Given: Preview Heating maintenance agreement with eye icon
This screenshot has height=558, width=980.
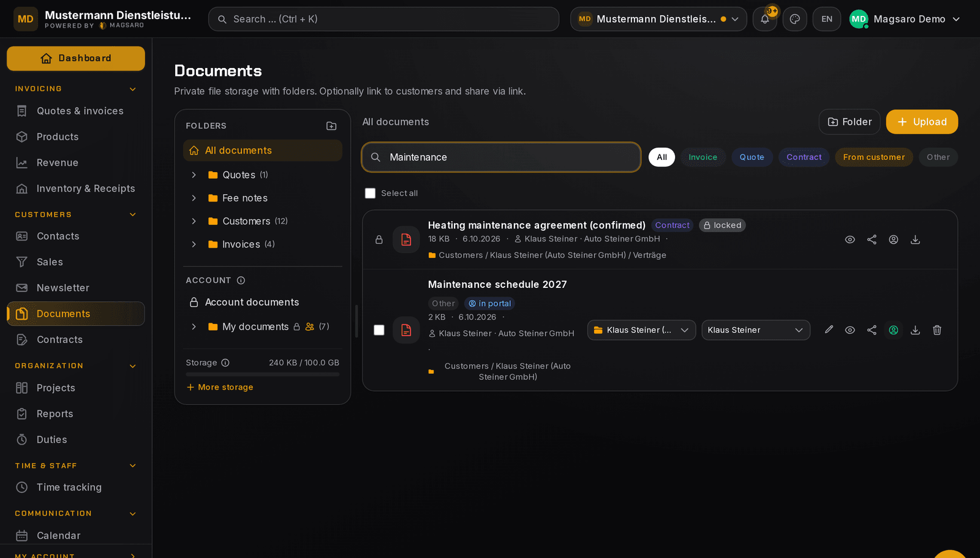Looking at the screenshot, I should coord(850,239).
